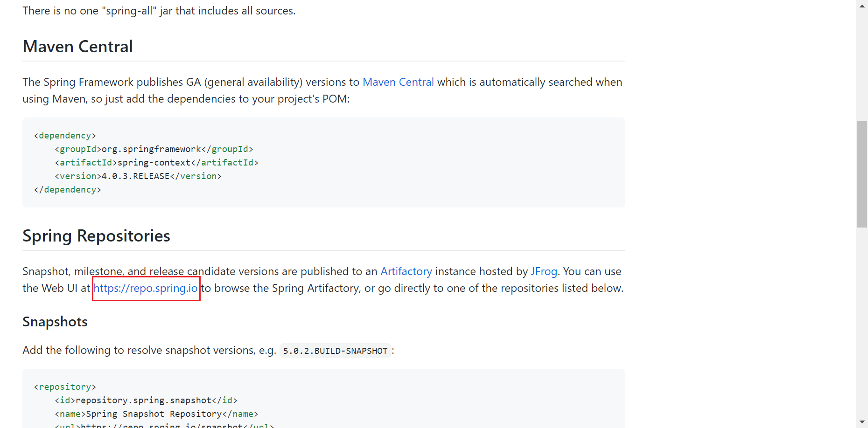The height and width of the screenshot is (428, 868).
Task: Click the scrollbar up arrow
Action: [860, 5]
